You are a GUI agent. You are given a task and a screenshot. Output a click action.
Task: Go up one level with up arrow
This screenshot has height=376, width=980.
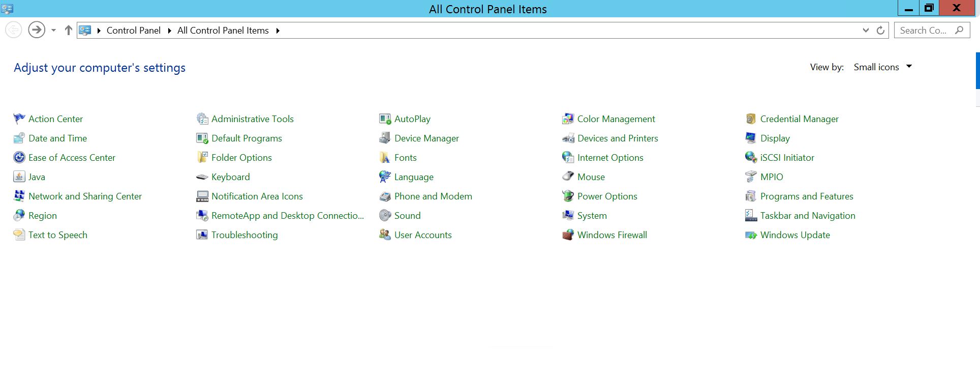[x=69, y=31]
